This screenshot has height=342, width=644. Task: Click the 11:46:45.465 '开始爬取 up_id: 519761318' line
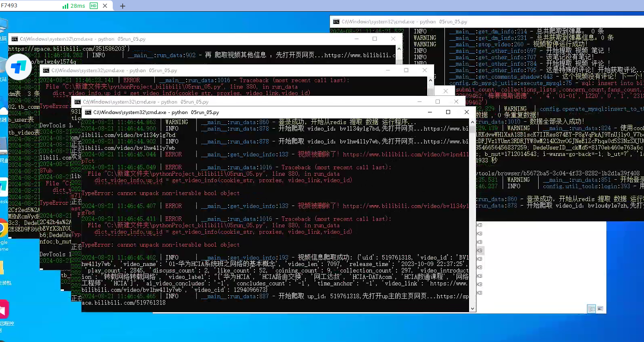coord(275,296)
